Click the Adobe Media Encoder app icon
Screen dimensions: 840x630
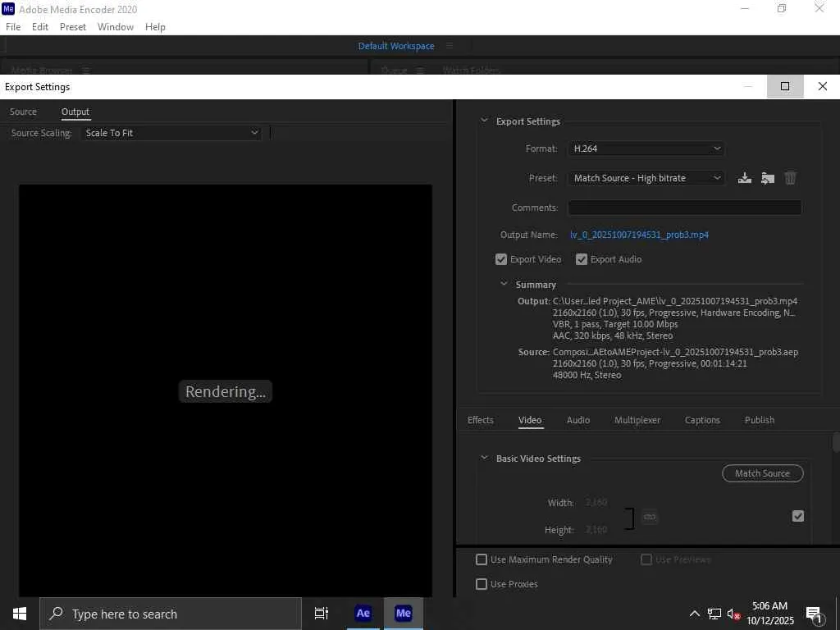point(8,9)
